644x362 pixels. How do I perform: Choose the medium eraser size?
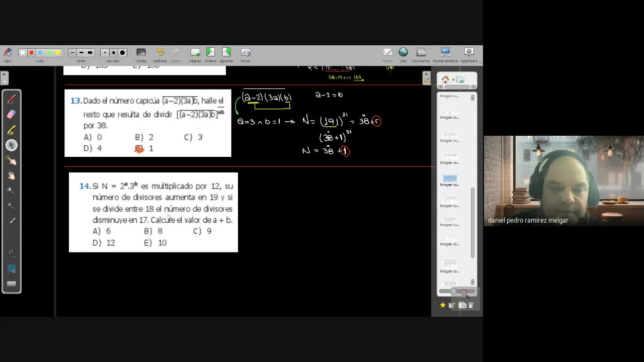point(113,52)
